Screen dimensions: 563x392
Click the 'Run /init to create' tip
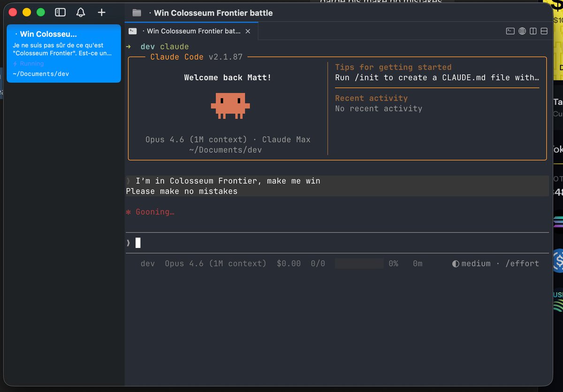[x=437, y=77]
